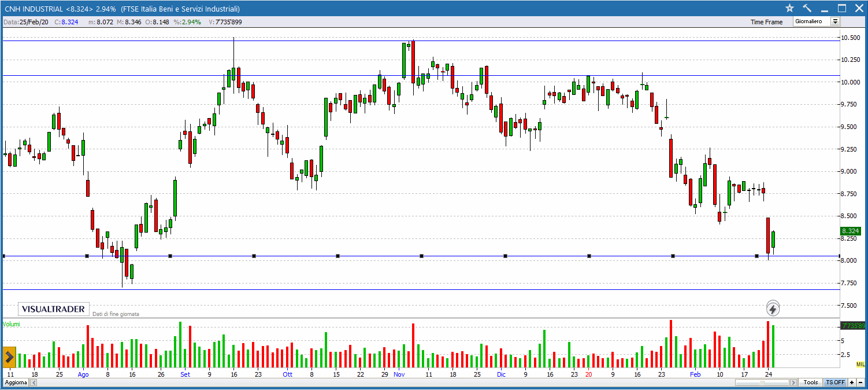Add chart to favorites with star icon
Image resolution: width=868 pixels, height=390 pixels.
789,8
